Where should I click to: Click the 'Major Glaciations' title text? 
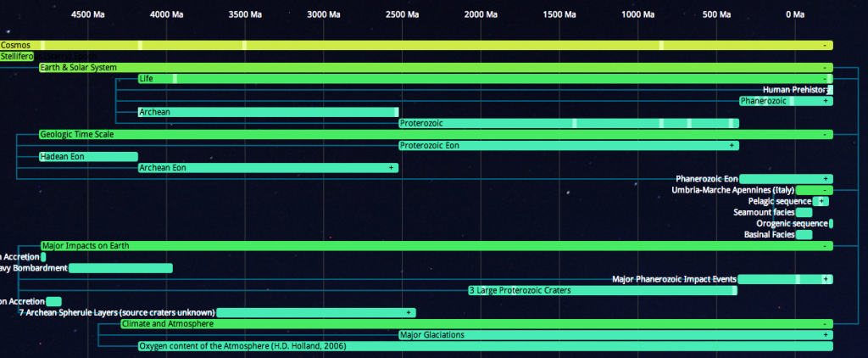click(432, 335)
